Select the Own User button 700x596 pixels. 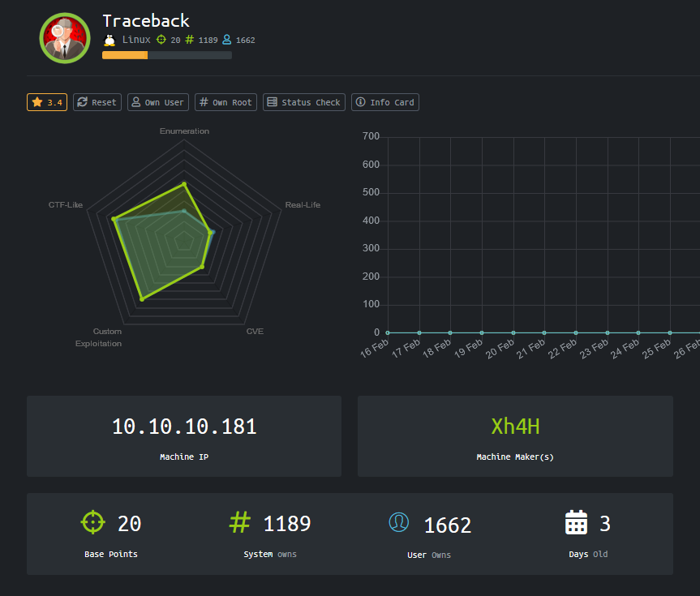[x=157, y=102]
